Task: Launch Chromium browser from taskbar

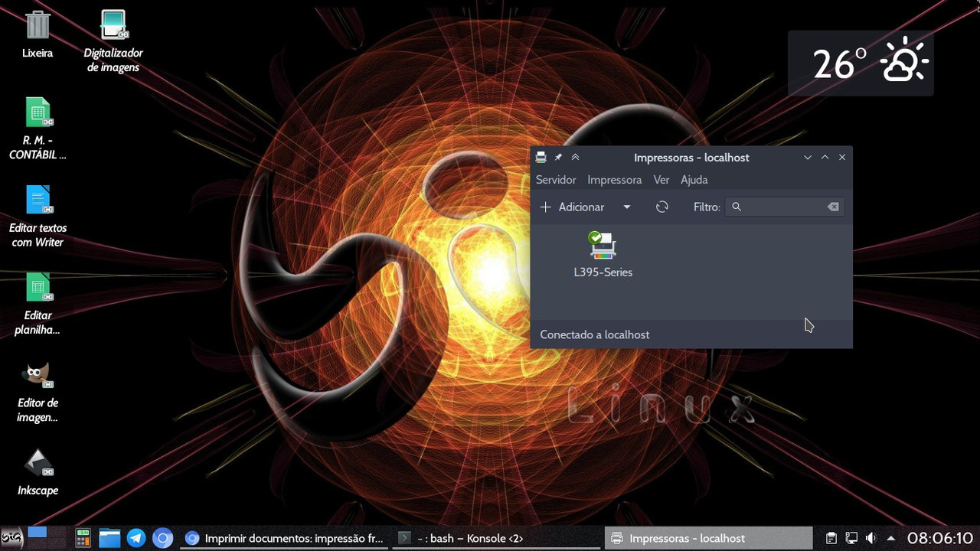Action: pos(162,538)
